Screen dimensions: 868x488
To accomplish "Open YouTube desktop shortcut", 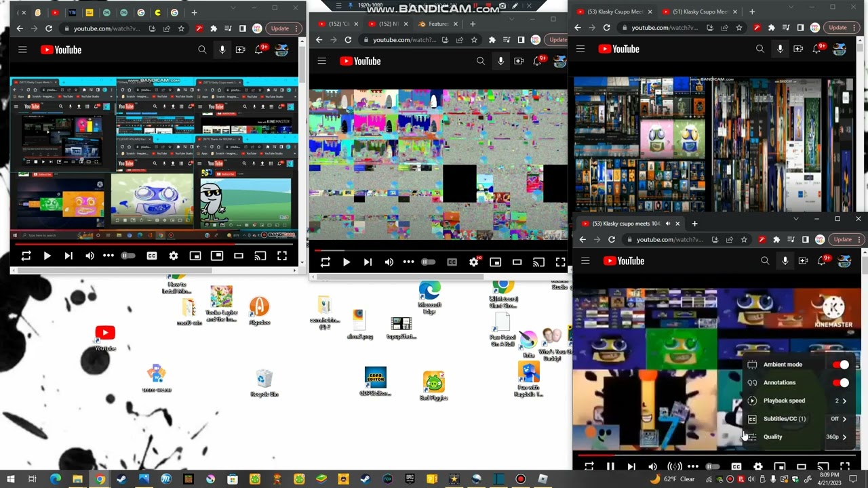I will [x=105, y=338].
